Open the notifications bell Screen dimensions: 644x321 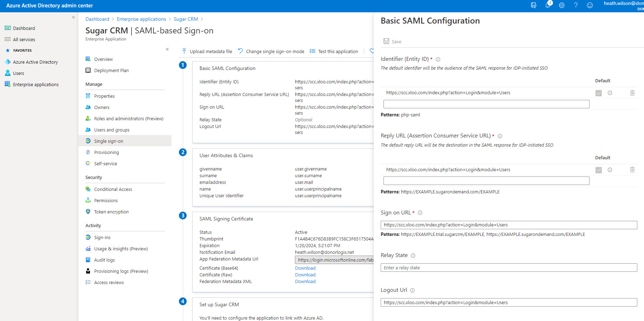click(x=548, y=5)
